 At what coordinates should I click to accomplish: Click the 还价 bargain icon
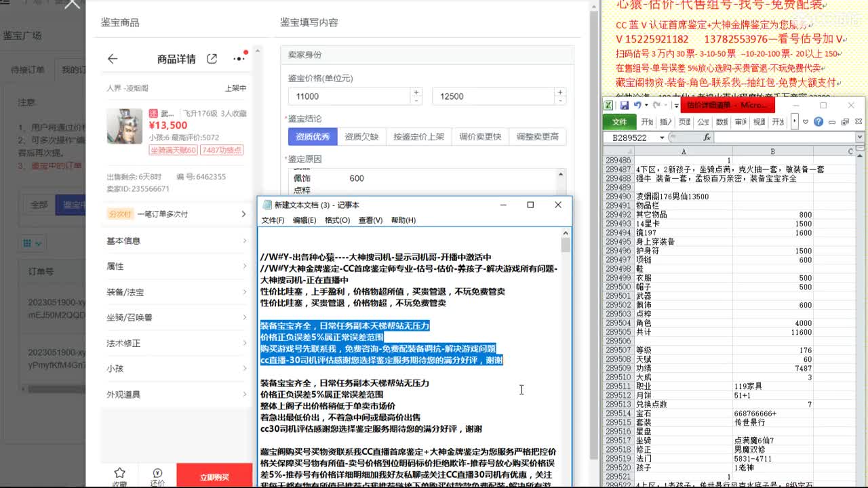(157, 472)
